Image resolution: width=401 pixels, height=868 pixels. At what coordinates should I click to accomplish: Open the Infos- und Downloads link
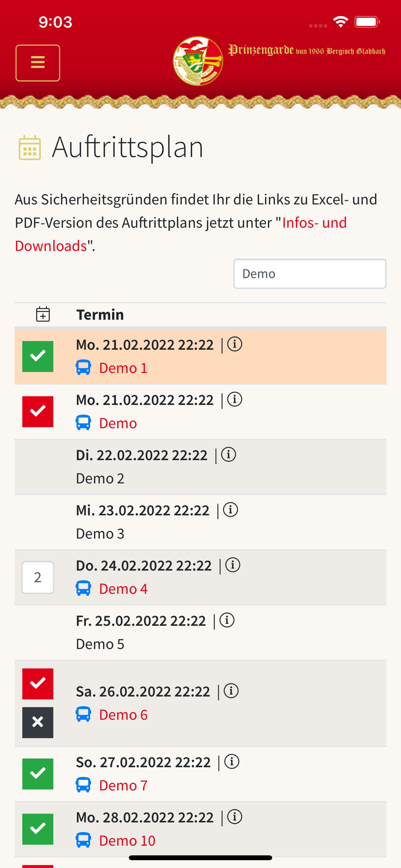pyautogui.click(x=181, y=234)
